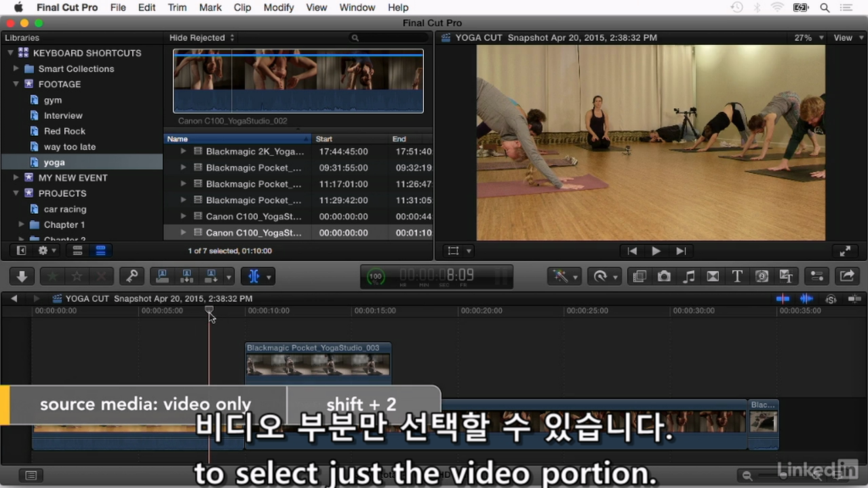Expand the MY NEW EVENT item
868x488 pixels.
16,178
